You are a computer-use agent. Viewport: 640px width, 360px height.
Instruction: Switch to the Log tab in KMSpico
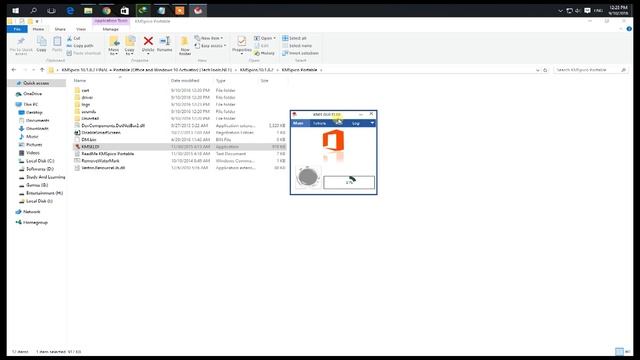point(356,123)
